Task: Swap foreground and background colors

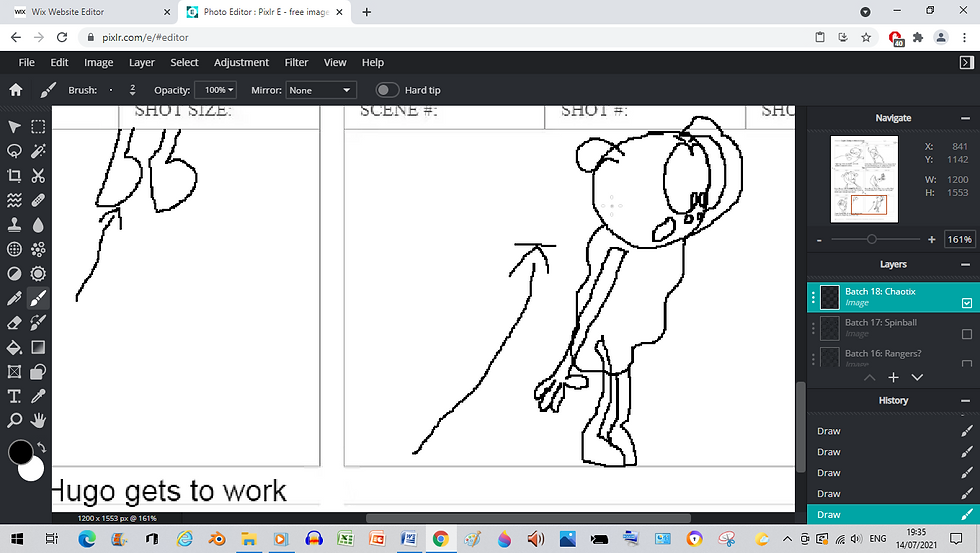Action: (x=41, y=447)
